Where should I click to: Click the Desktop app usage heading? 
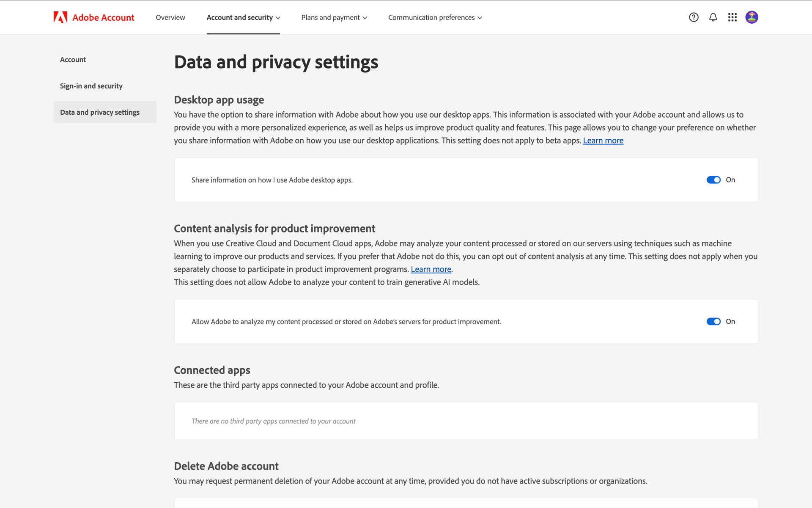[219, 100]
